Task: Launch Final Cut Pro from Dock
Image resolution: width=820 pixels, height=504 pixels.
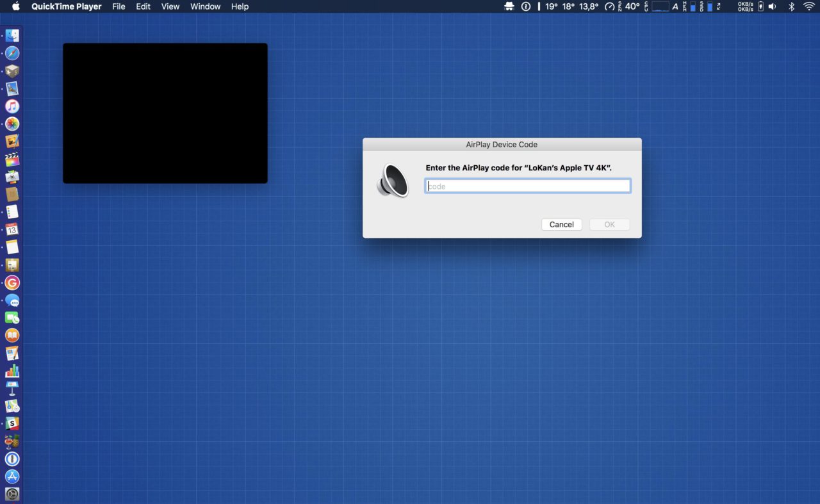Action: point(12,159)
